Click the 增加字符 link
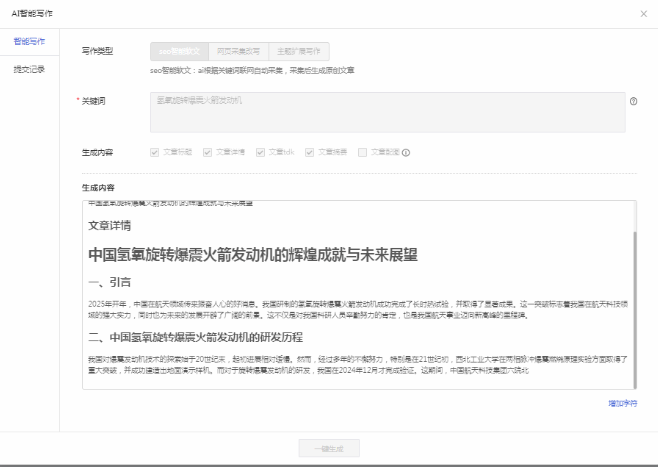658x467 pixels. click(x=622, y=403)
